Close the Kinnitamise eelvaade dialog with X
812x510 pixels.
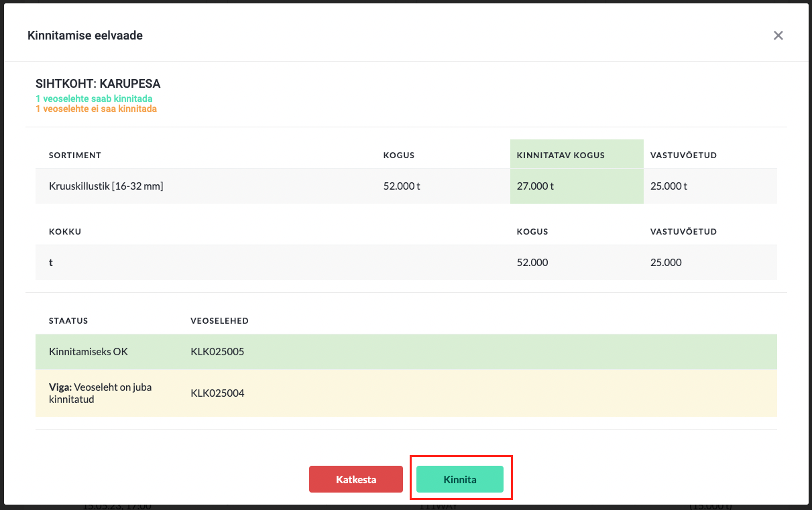[x=778, y=36]
